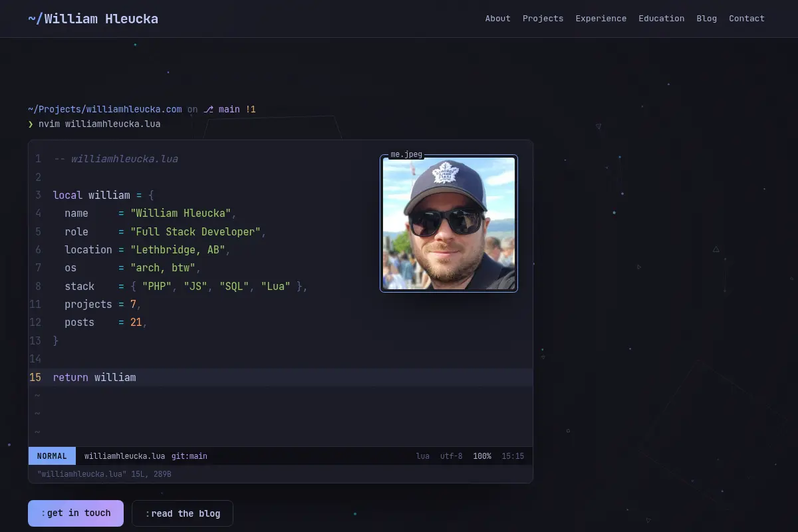The width and height of the screenshot is (798, 532).
Task: Open the Experience nav link
Action: pyautogui.click(x=601, y=19)
